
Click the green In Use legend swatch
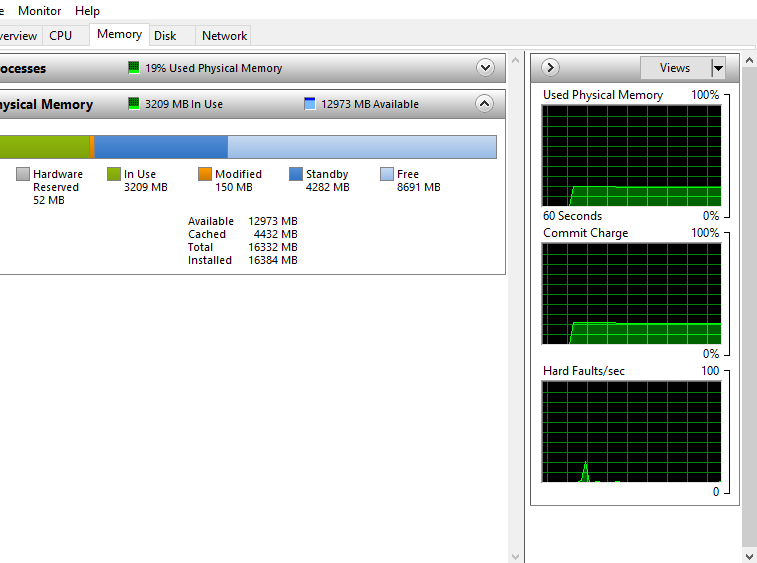coord(114,174)
